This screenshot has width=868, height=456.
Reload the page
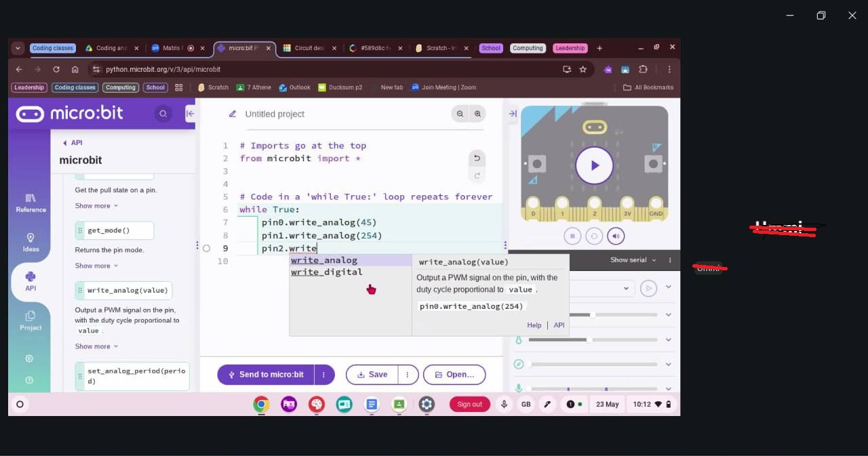point(56,69)
